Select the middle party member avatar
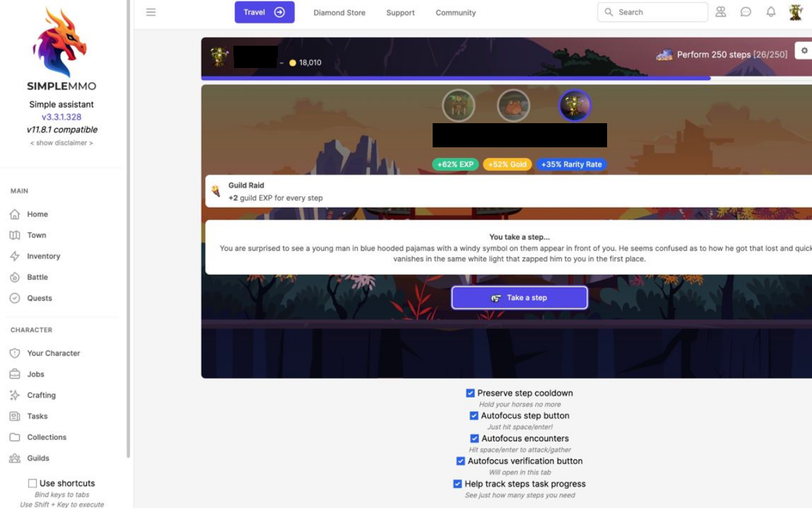 point(513,105)
